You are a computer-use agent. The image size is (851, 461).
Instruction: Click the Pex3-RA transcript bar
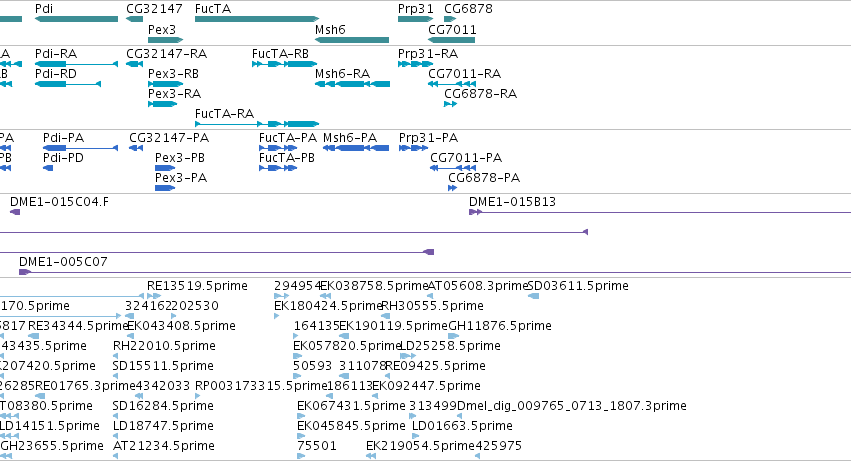[163, 104]
